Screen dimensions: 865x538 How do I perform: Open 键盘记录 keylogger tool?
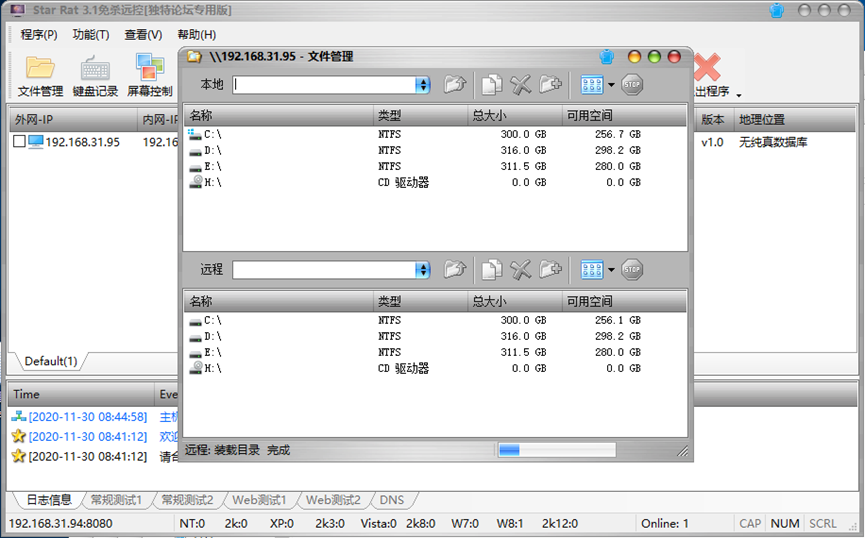click(95, 76)
